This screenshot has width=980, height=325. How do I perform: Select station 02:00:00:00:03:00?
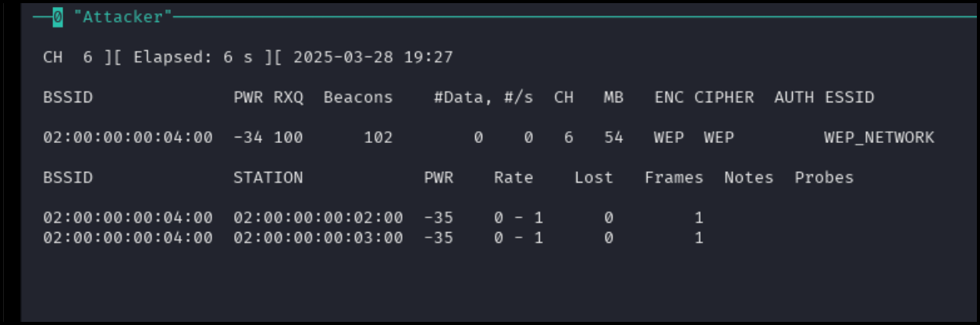click(318, 237)
